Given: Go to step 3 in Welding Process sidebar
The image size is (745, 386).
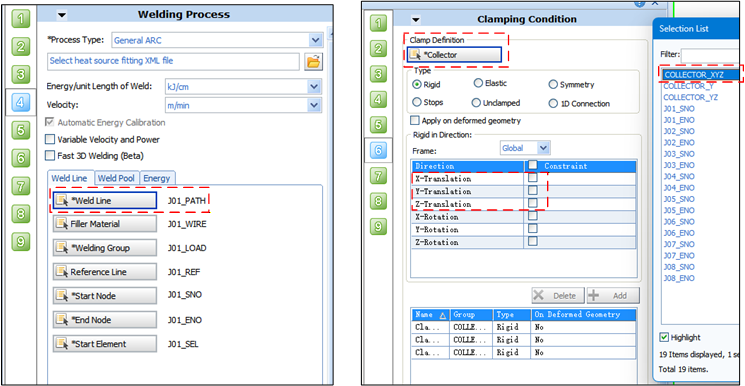Looking at the screenshot, I should point(20,74).
